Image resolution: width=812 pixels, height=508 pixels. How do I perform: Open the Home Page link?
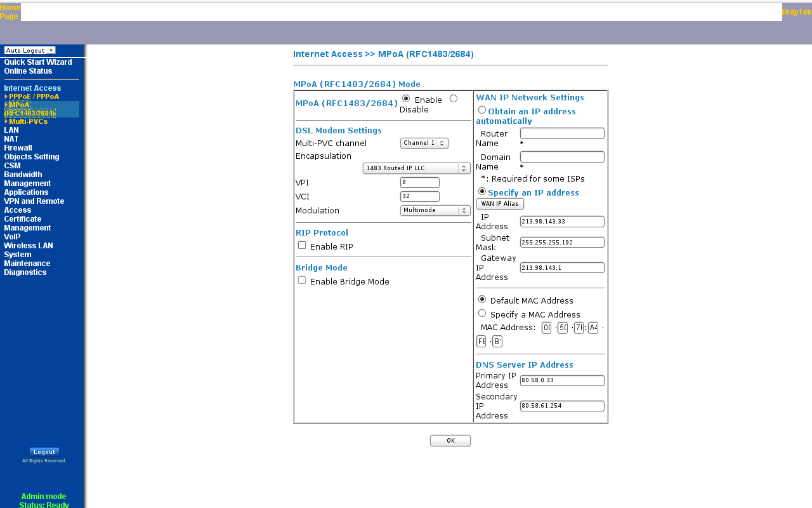[x=10, y=12]
